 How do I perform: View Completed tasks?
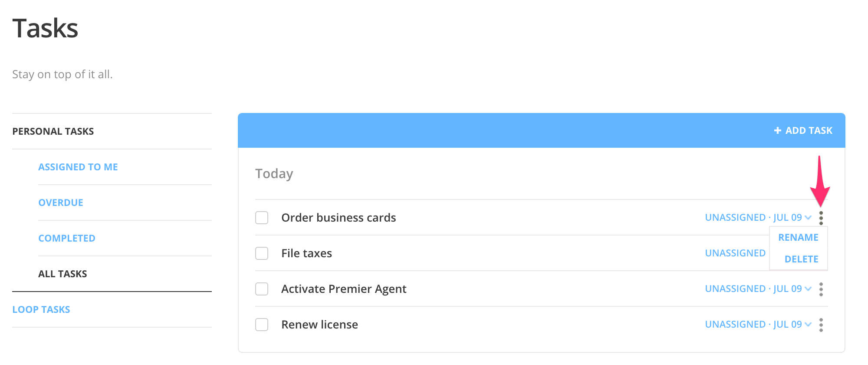(x=67, y=238)
